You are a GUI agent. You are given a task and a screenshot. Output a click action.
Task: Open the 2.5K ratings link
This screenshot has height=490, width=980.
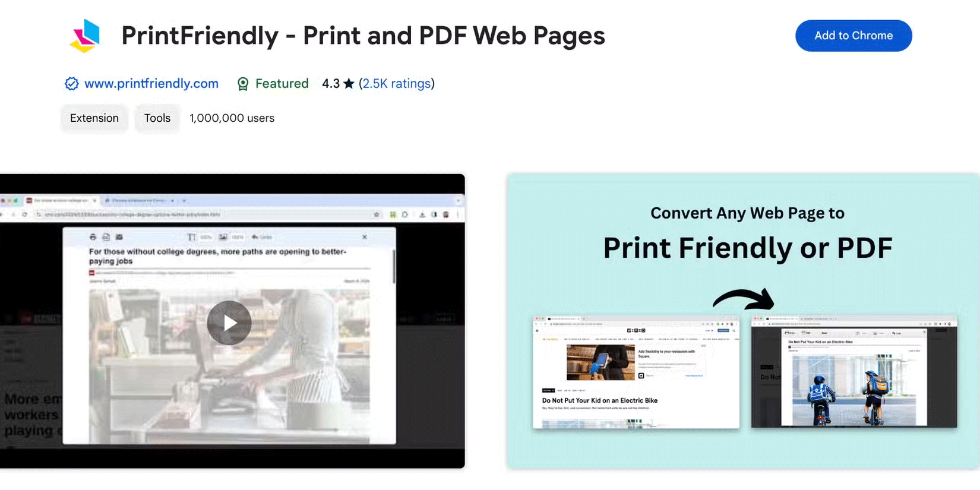pos(397,84)
